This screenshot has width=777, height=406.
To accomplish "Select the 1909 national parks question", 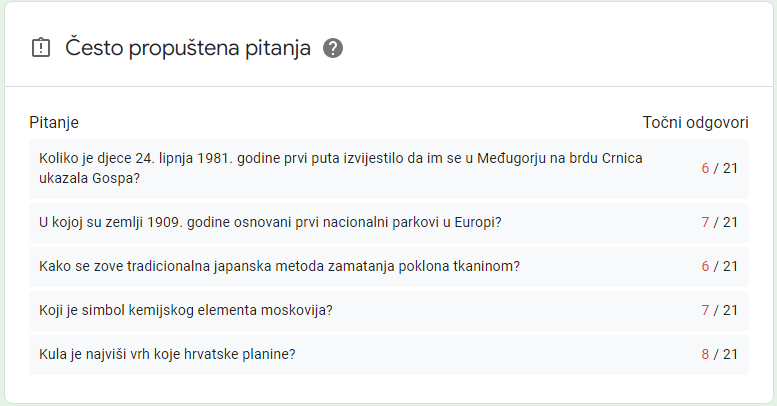I will [x=270, y=222].
